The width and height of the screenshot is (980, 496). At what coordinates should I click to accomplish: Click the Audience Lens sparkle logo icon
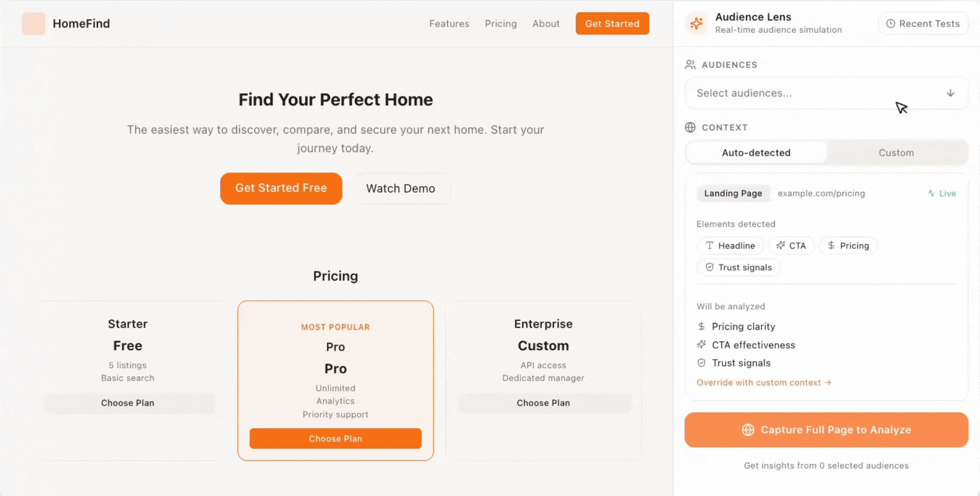coord(696,23)
